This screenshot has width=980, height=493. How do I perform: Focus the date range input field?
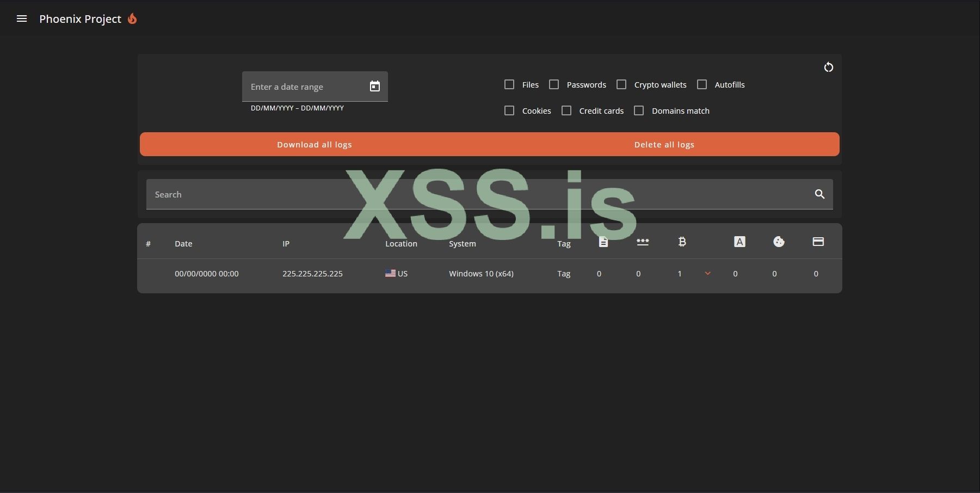click(x=315, y=87)
